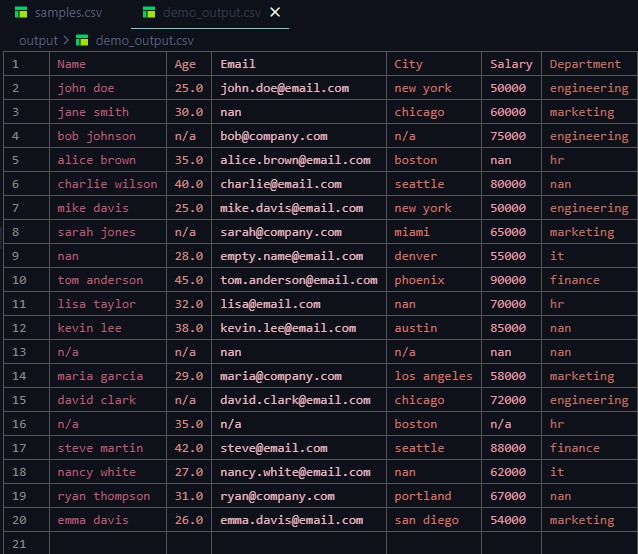Expand the breadcrumb chevron after output
The height and width of the screenshot is (554, 638).
click(x=67, y=41)
